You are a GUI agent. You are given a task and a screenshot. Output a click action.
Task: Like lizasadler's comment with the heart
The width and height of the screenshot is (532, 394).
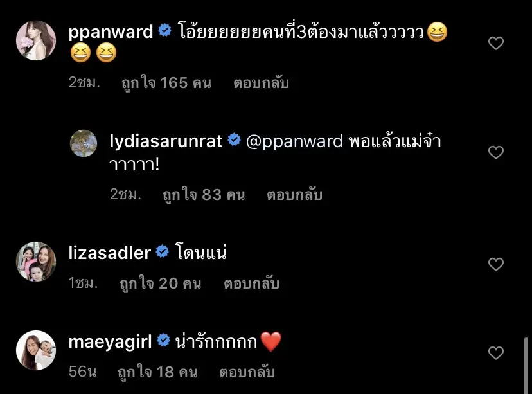(495, 264)
